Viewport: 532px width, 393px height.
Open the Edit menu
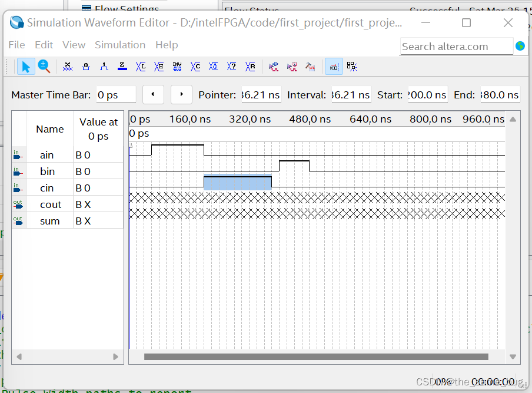coord(44,45)
